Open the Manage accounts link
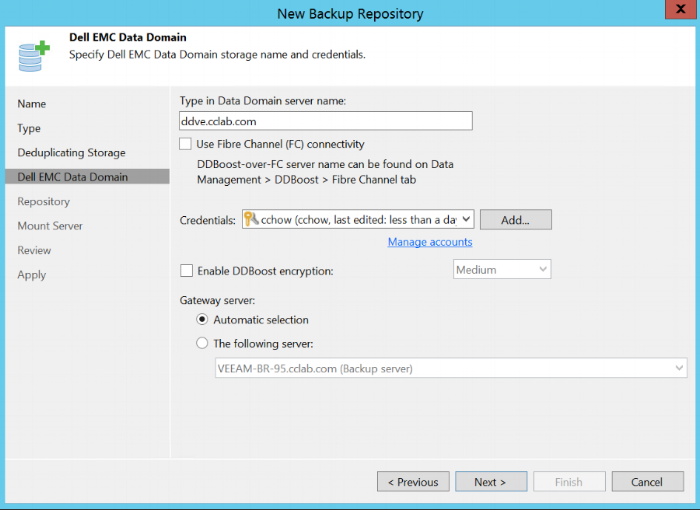Image resolution: width=700 pixels, height=510 pixels. point(430,242)
